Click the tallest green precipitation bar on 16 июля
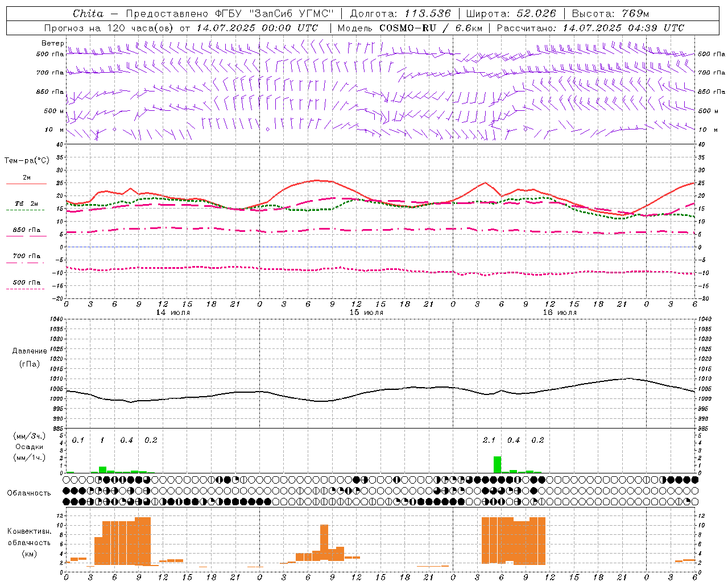Viewport: 728px width, 582px height. (x=497, y=464)
